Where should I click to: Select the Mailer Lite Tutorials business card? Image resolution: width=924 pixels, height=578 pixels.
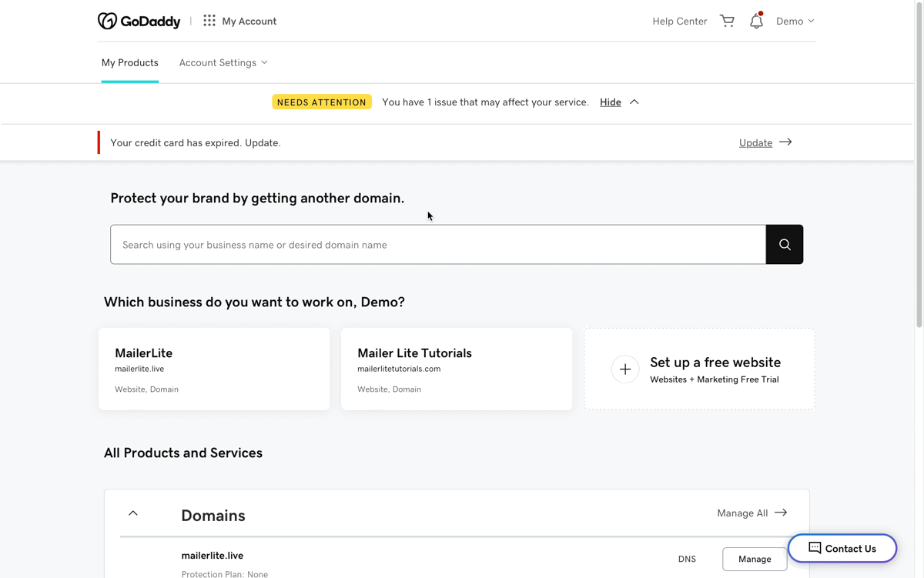pos(456,369)
